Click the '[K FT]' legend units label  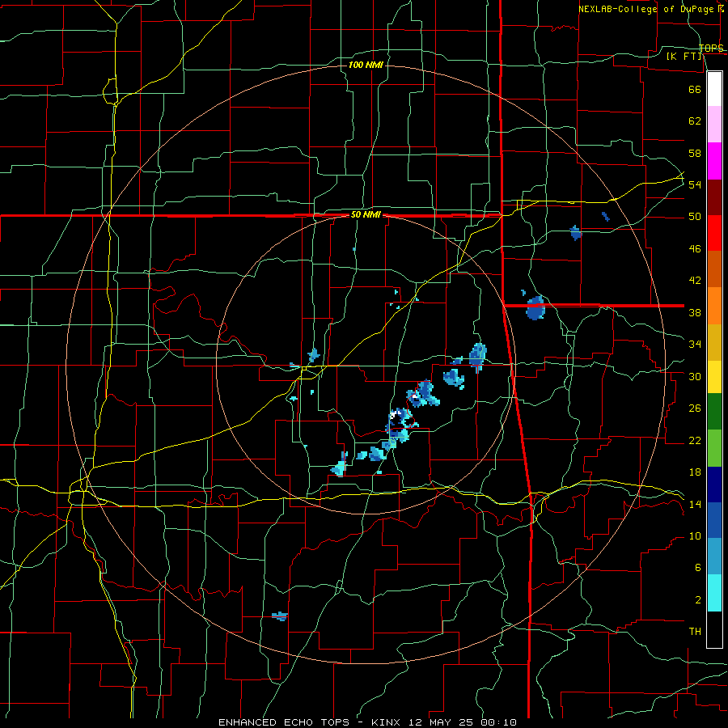684,56
